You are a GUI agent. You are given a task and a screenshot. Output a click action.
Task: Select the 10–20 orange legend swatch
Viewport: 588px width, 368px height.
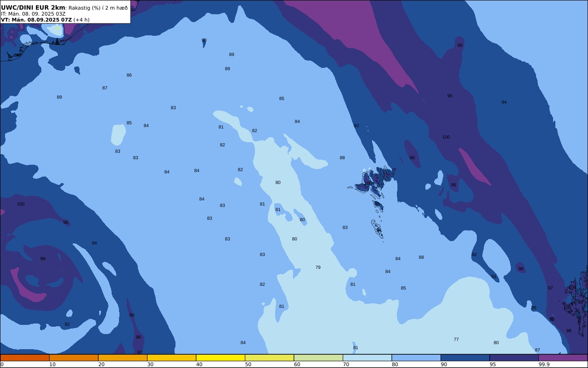[x=74, y=357]
